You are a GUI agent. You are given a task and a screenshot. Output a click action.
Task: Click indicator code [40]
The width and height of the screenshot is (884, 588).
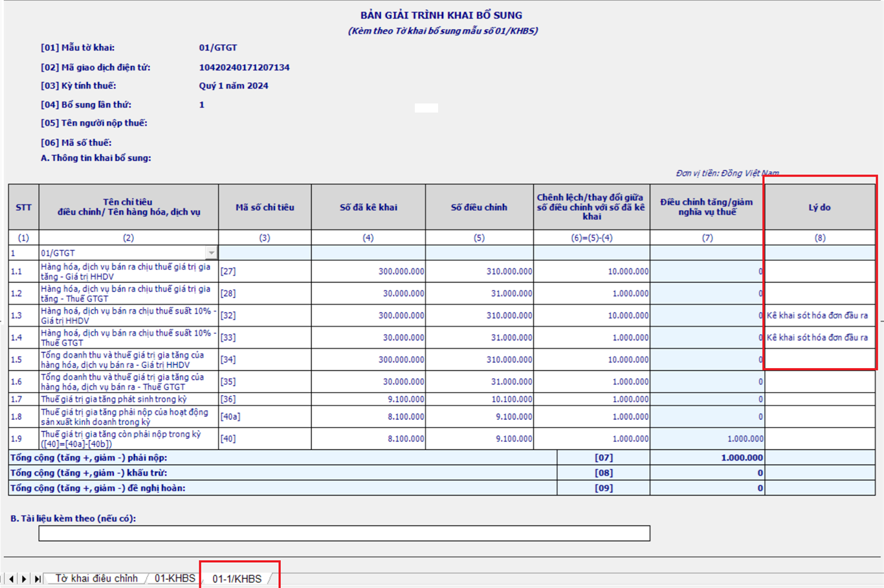[228, 439]
